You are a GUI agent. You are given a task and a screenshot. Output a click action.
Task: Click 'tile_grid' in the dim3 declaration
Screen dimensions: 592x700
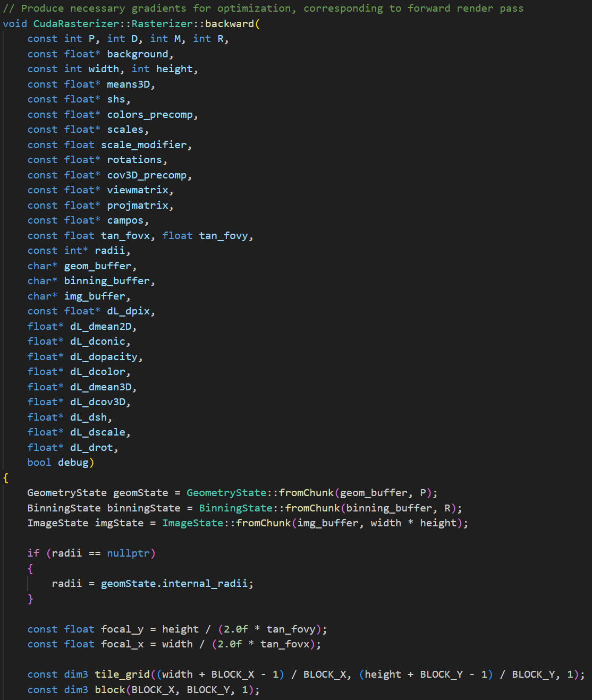tap(122, 675)
